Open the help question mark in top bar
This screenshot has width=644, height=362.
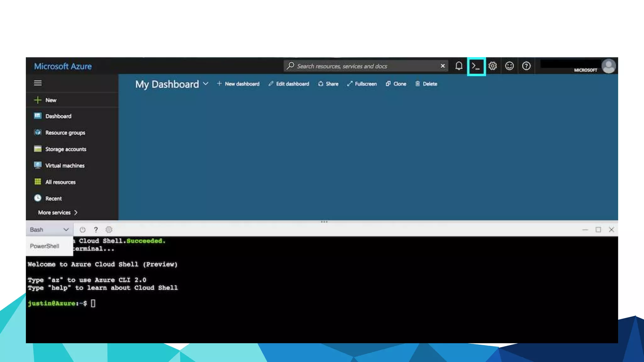click(526, 66)
